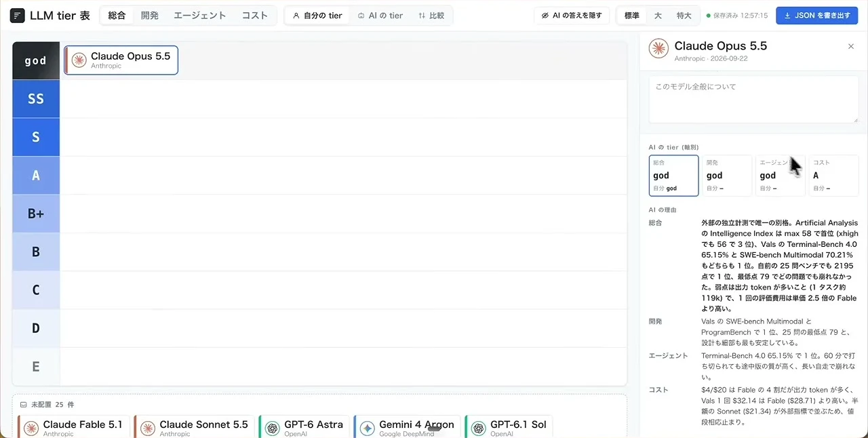This screenshot has width=868, height=438.
Task: Select the 開発 god AI tier box
Action: point(727,176)
